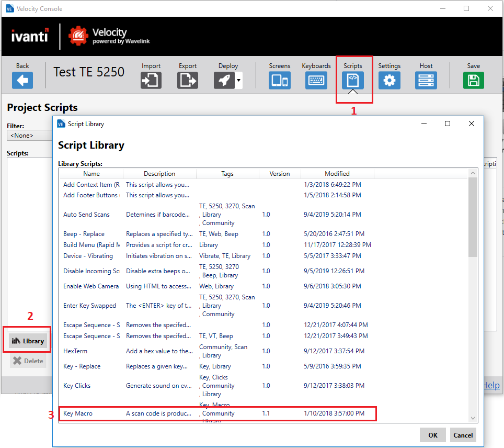The height and width of the screenshot is (448, 504).
Task: Open the Help link
Action: [491, 385]
